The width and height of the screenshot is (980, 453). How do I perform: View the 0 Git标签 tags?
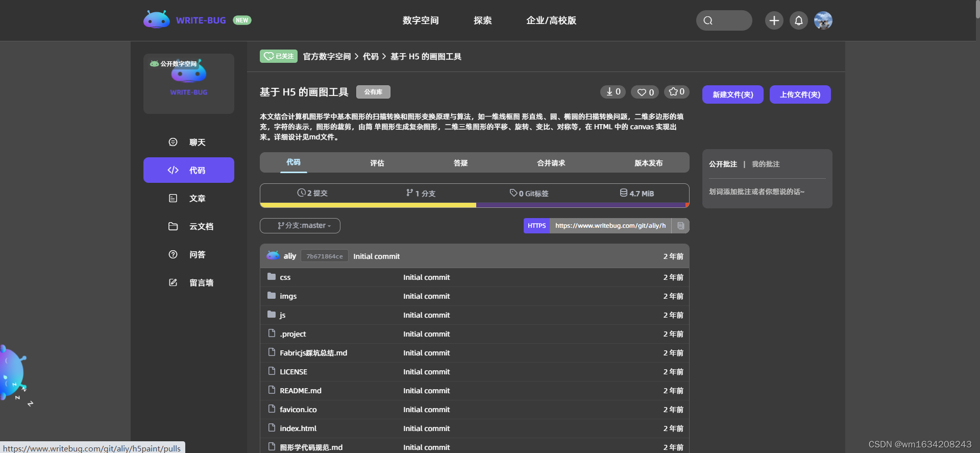529,193
